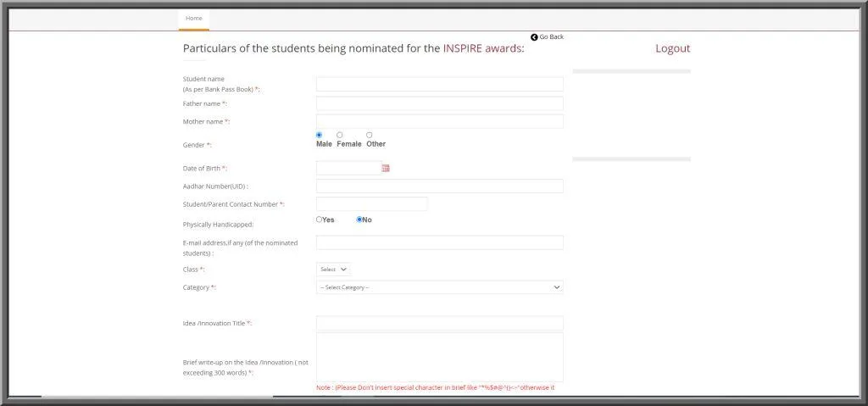Click the red special character note
868x406 pixels.
[436, 387]
